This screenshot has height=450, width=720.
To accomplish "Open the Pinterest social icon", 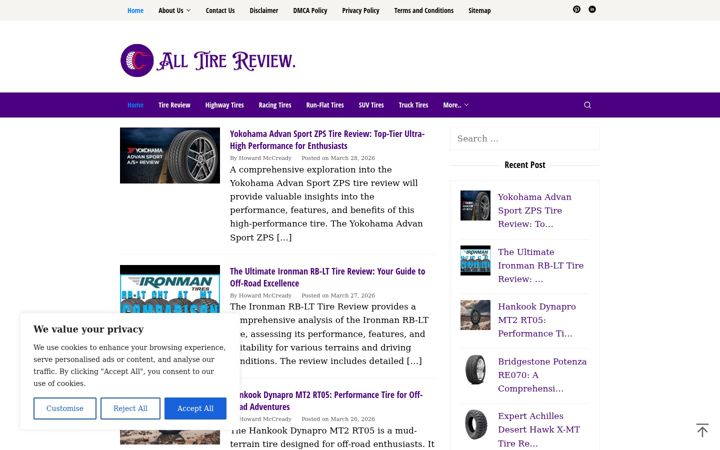I will [x=576, y=9].
